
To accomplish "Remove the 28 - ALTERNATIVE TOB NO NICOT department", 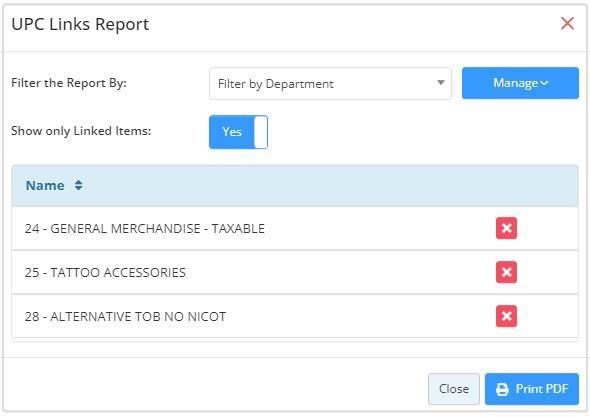I will click(506, 316).
